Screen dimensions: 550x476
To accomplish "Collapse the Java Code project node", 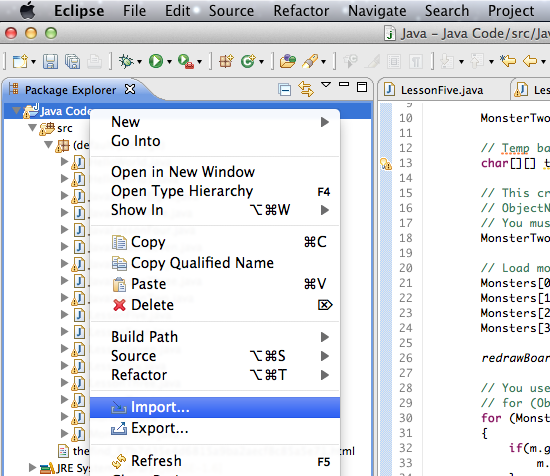I will (x=16, y=110).
